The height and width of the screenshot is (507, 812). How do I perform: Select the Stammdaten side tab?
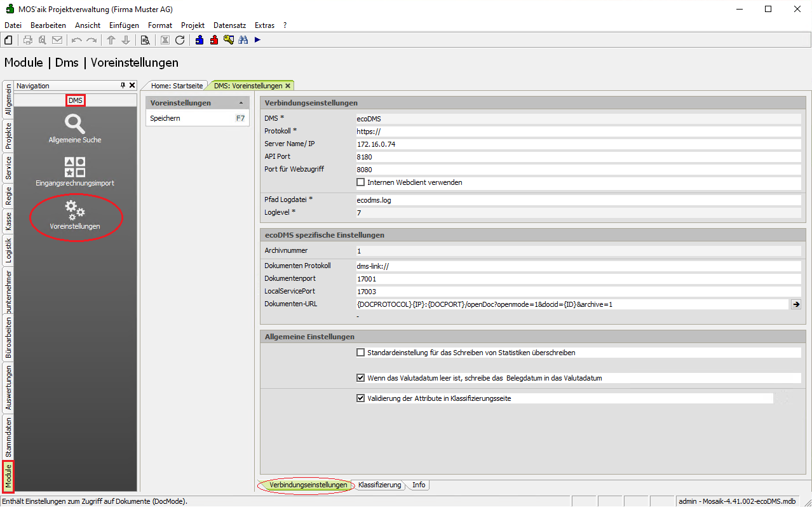(8, 437)
